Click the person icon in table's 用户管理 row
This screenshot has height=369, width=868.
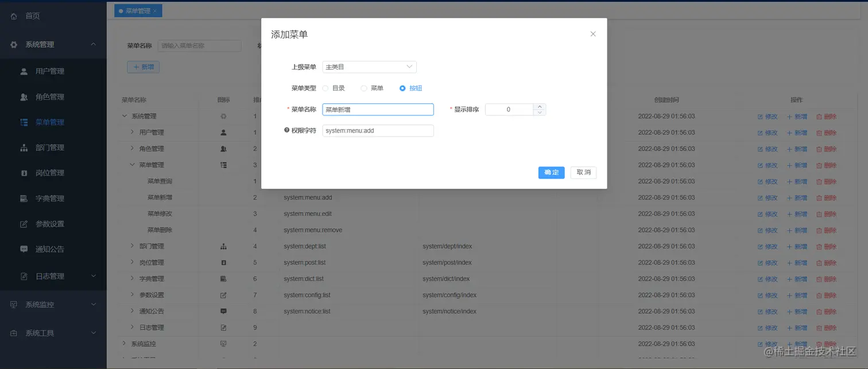224,133
